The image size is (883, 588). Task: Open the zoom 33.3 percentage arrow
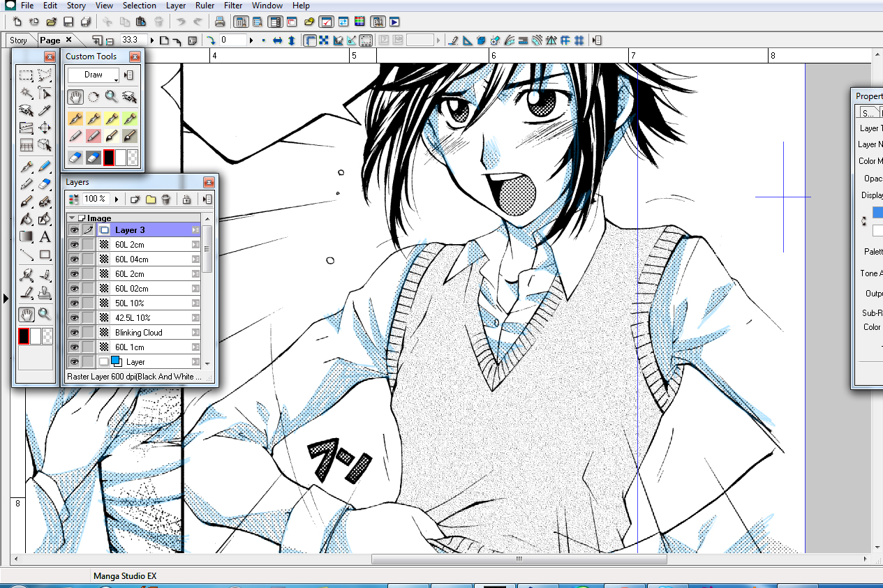pyautogui.click(x=154, y=40)
